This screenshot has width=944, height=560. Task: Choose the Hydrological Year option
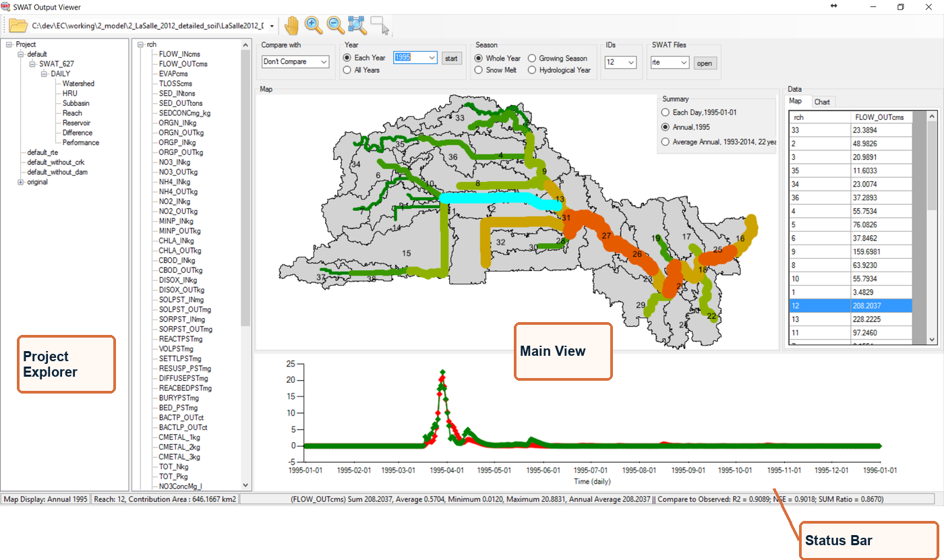click(x=532, y=69)
